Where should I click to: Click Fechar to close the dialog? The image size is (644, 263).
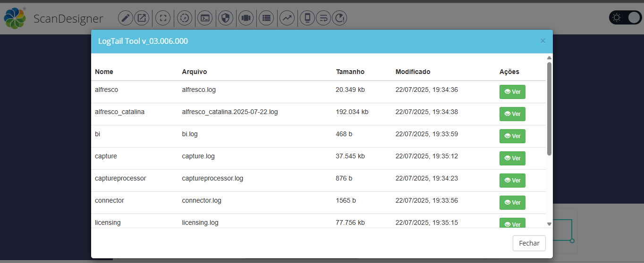(x=529, y=243)
